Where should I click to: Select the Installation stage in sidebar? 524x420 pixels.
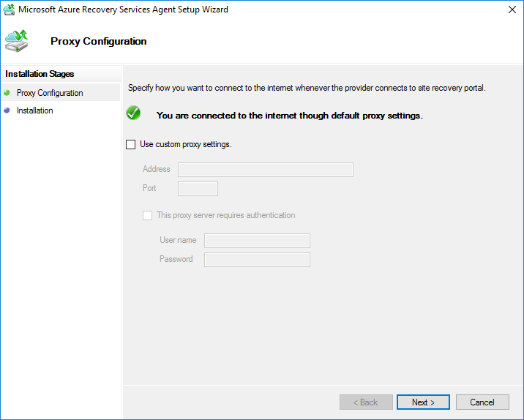(35, 110)
